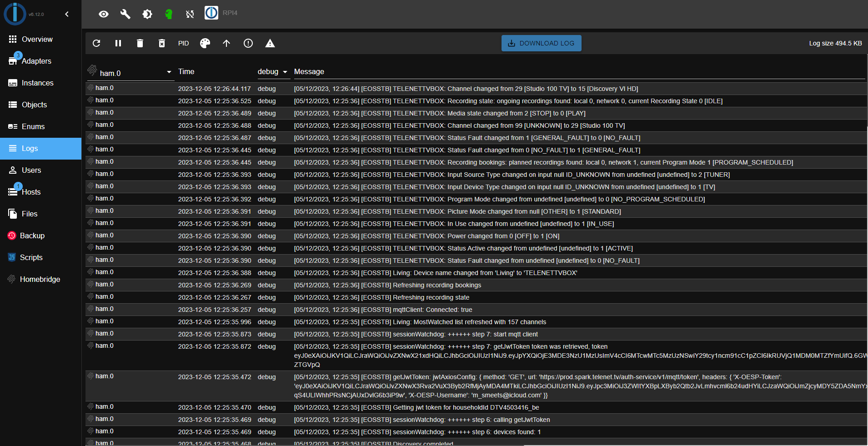The height and width of the screenshot is (446, 868).
Task: Clear the log list with the trash icon
Action: click(140, 43)
